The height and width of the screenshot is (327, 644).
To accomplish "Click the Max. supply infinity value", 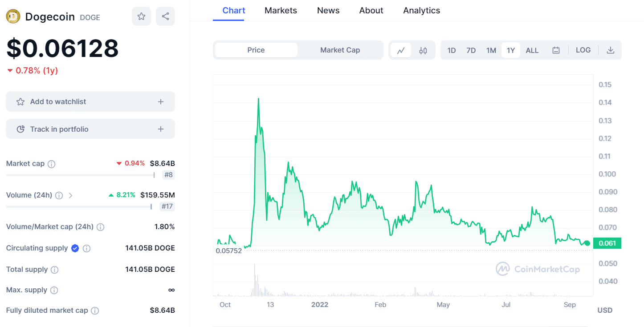I will pos(171,290).
